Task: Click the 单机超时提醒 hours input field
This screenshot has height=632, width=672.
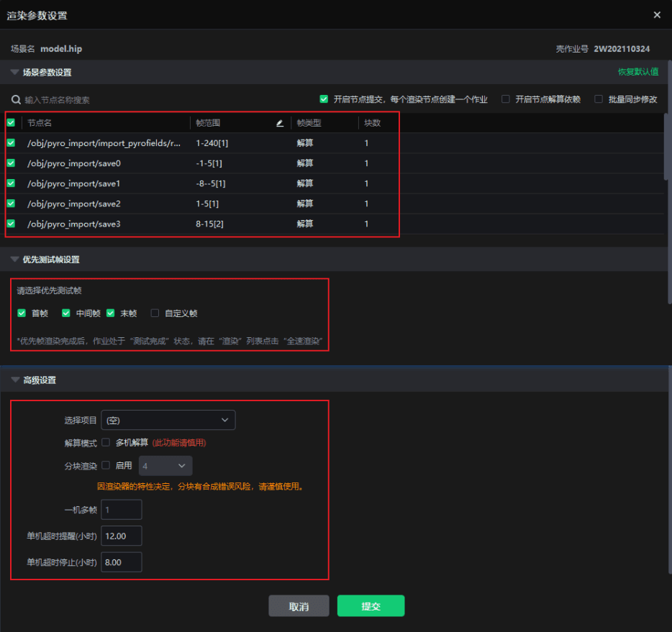Action: click(122, 536)
